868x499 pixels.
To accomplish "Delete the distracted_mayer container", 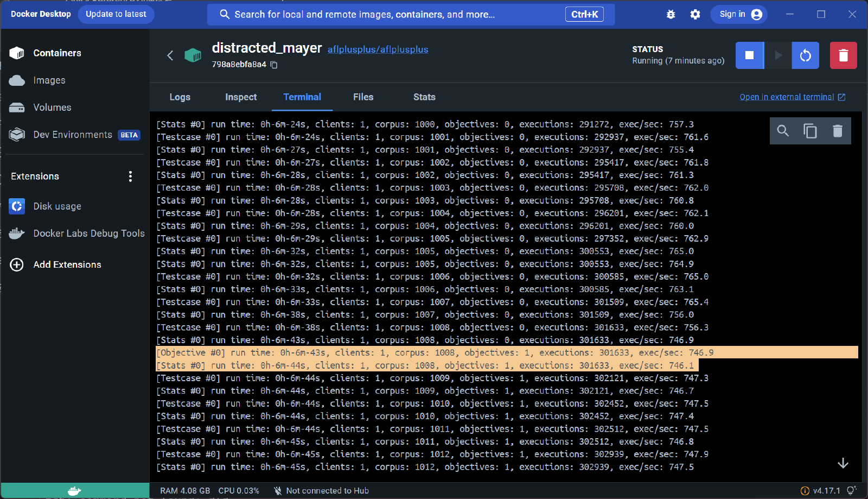I will (x=843, y=55).
